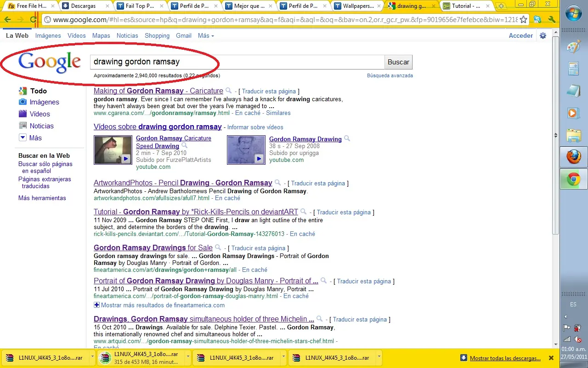The height and width of the screenshot is (368, 588).
Task: Play the Gordon Ramsay Caricature Speed Drawing thumbnail
Action: pos(113,150)
